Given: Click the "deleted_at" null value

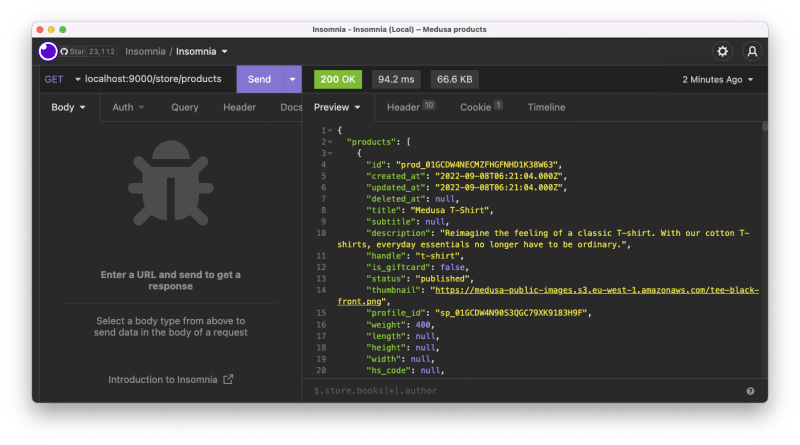Looking at the screenshot, I should (x=444, y=199).
